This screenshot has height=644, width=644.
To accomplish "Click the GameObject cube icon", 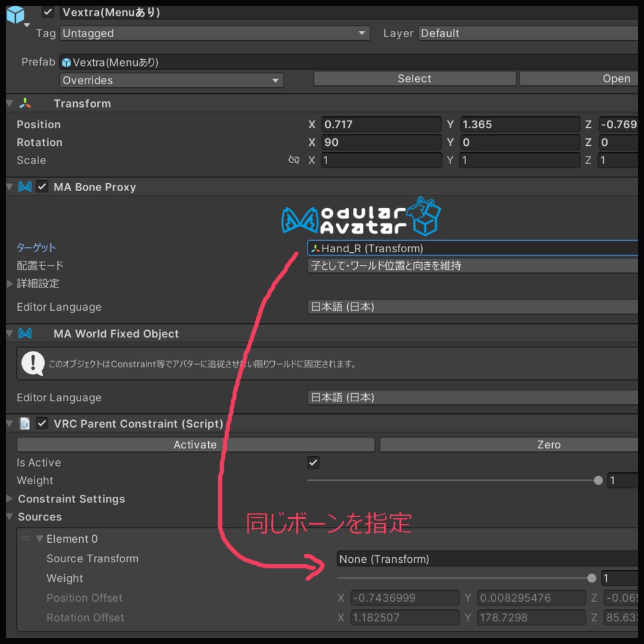I will (x=16, y=15).
